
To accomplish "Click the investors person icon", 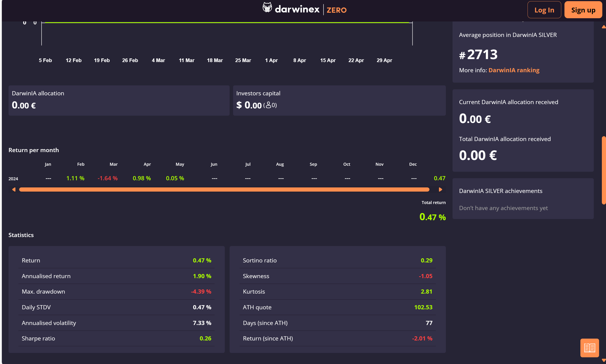I will 268,105.
